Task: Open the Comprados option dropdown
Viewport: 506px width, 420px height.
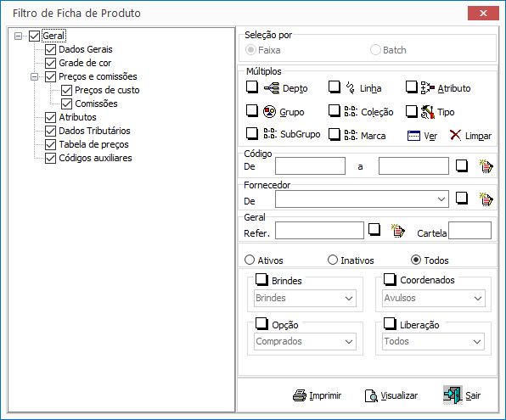Action: (x=305, y=341)
